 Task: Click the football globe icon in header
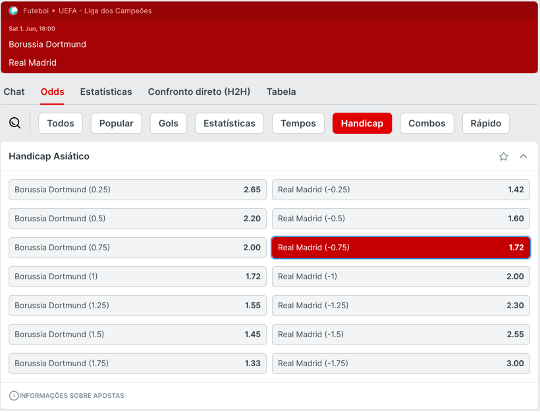tap(13, 11)
